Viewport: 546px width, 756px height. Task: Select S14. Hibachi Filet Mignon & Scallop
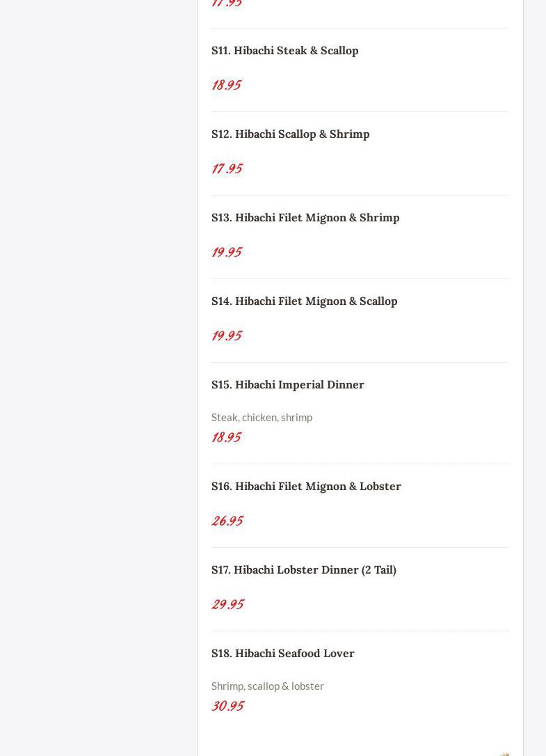pos(304,301)
